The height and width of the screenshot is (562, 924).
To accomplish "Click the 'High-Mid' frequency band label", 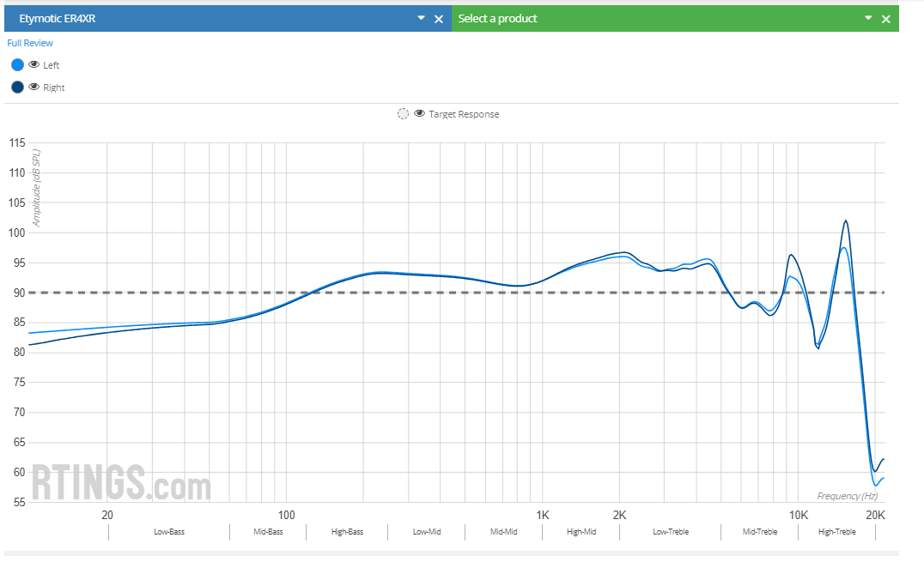I will click(x=581, y=531).
